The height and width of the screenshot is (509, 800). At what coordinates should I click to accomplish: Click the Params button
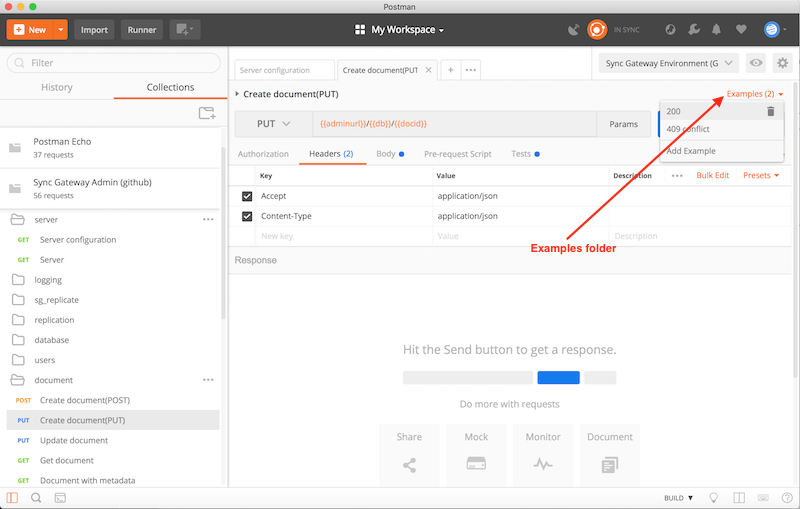coord(623,124)
